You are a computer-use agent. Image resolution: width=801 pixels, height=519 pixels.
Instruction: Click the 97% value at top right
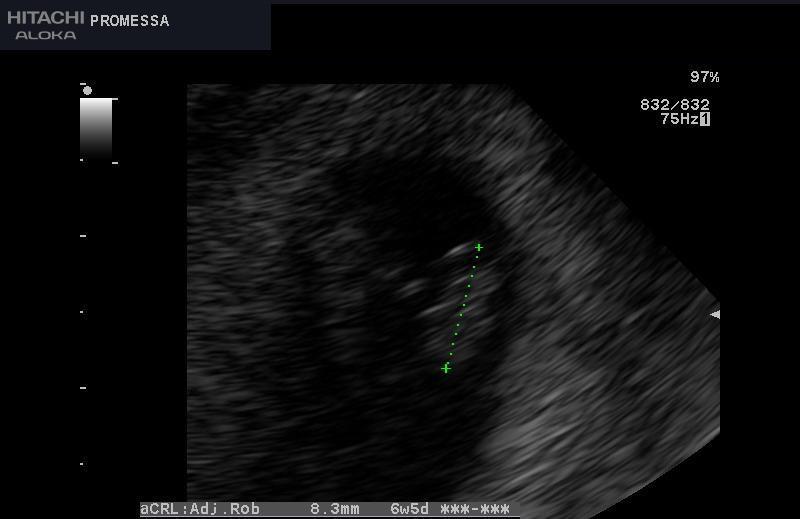coord(704,77)
